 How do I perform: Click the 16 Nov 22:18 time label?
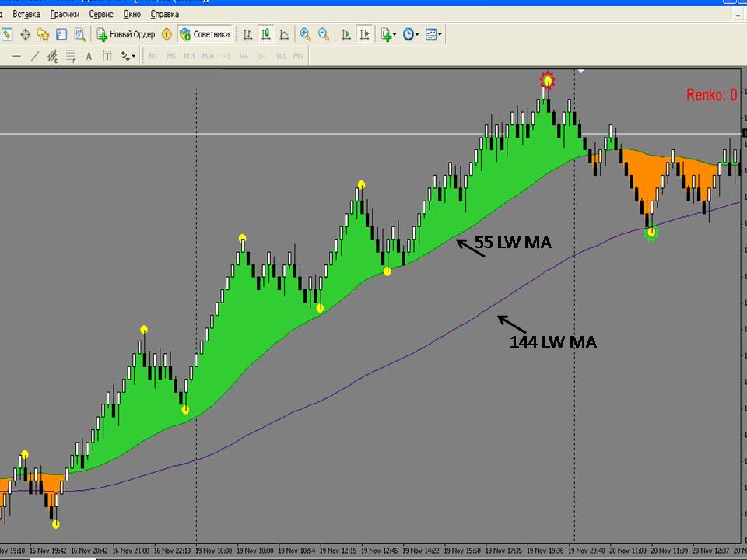tap(173, 551)
